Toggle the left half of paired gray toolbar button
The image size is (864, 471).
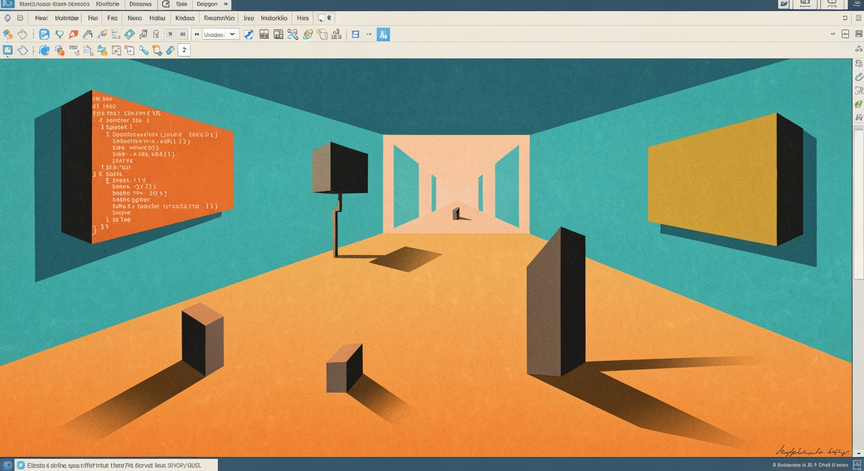[x=170, y=34]
